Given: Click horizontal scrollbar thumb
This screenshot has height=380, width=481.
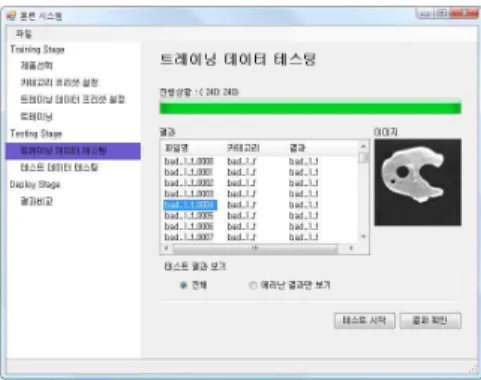Looking at the screenshot, I should [x=255, y=248].
